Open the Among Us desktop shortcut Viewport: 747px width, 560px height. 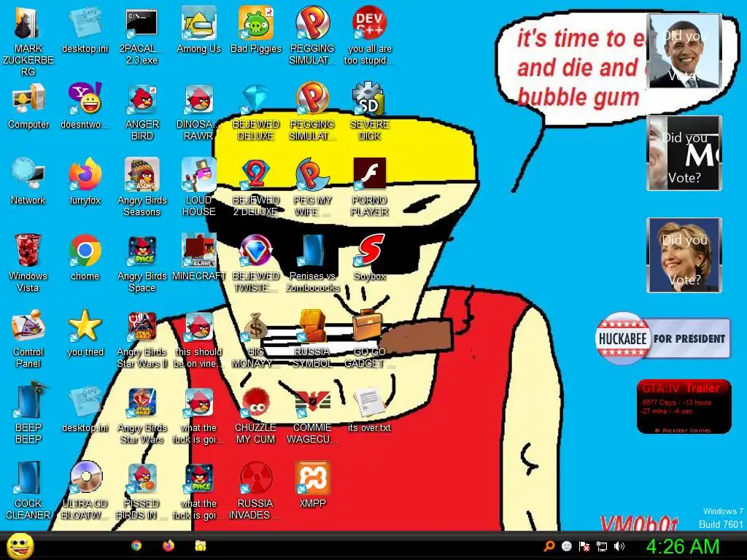click(x=198, y=23)
